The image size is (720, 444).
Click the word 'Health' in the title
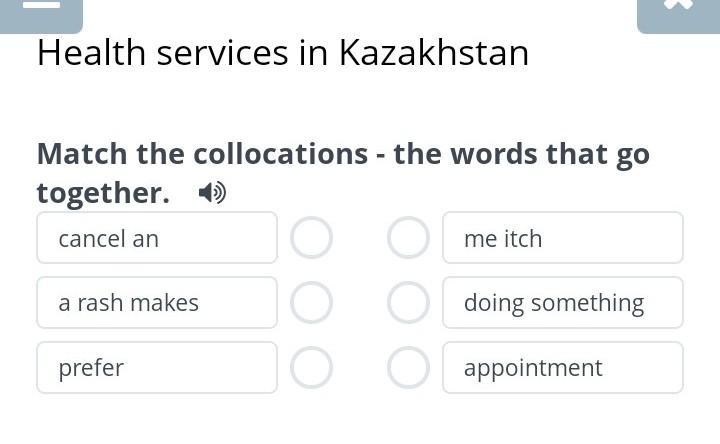pyautogui.click(x=91, y=53)
